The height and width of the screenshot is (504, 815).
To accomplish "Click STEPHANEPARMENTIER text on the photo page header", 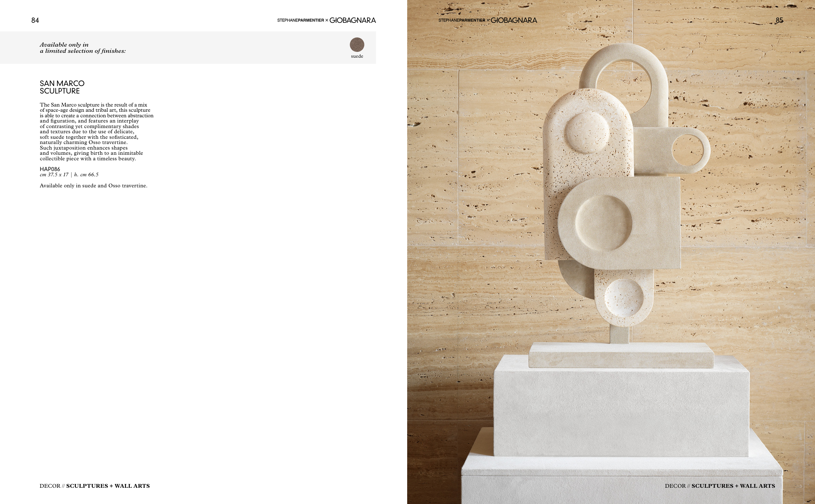I will (462, 20).
